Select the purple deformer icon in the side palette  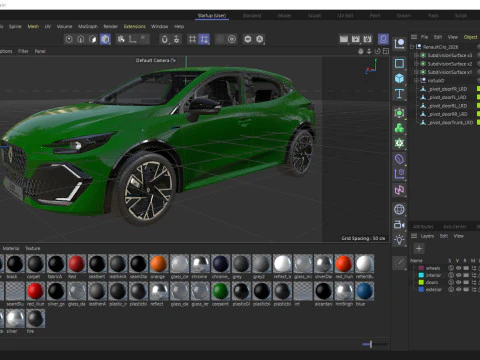[399, 159]
